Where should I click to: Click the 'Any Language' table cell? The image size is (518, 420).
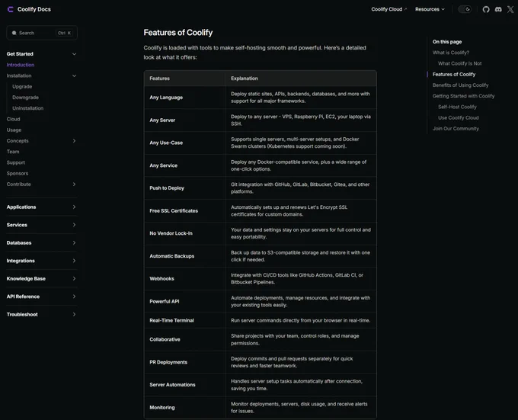[184, 98]
